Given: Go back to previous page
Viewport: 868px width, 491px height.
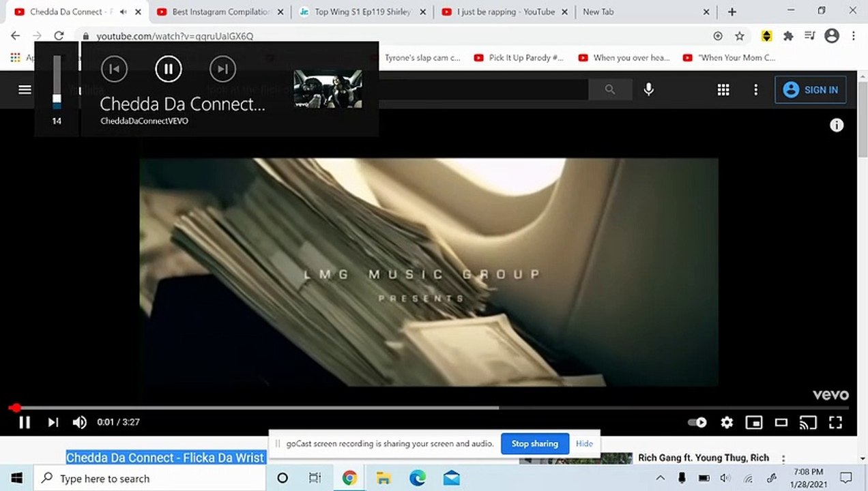Looking at the screenshot, I should (15, 36).
